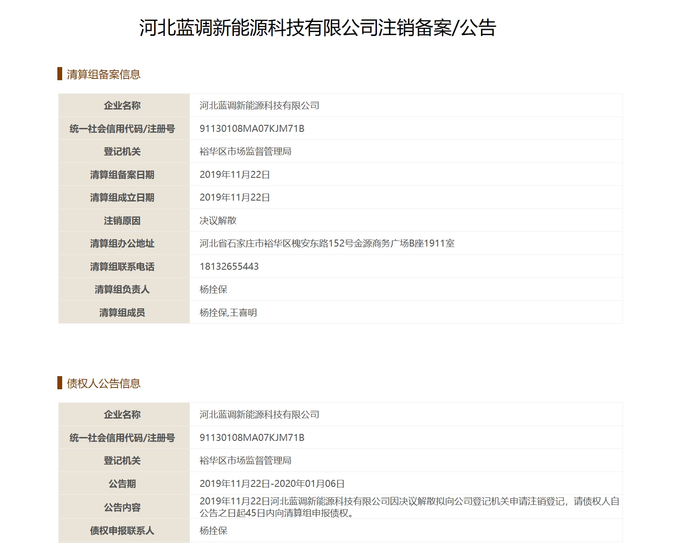Click the 清算组成员 label
The height and width of the screenshot is (543, 700).
(x=122, y=313)
